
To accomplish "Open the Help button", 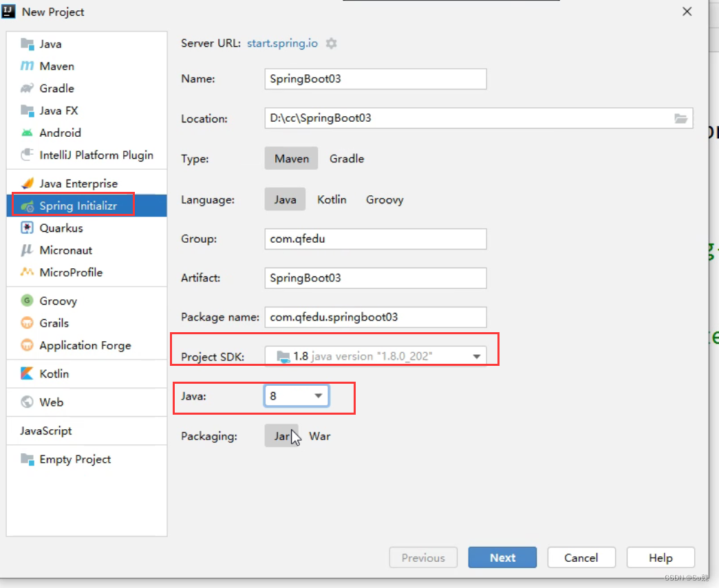I will 661,557.
